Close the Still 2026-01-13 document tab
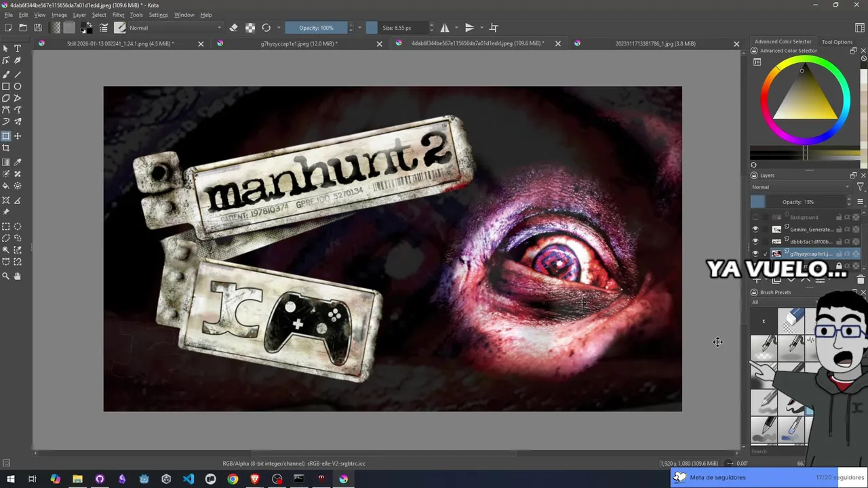This screenshot has height=488, width=868. (x=201, y=44)
